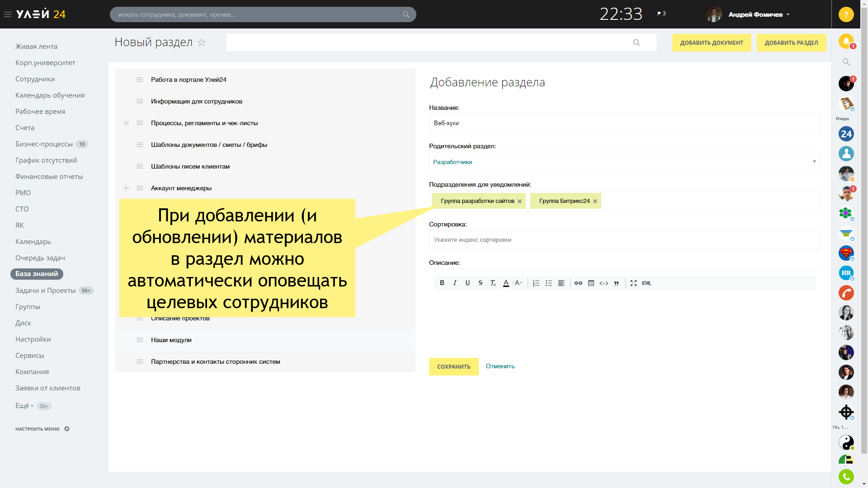
Task: Click the help question mark icon
Action: click(846, 14)
